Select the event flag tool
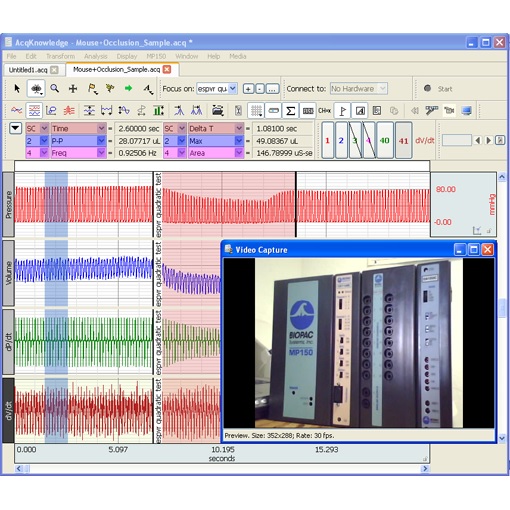 click(x=92, y=89)
